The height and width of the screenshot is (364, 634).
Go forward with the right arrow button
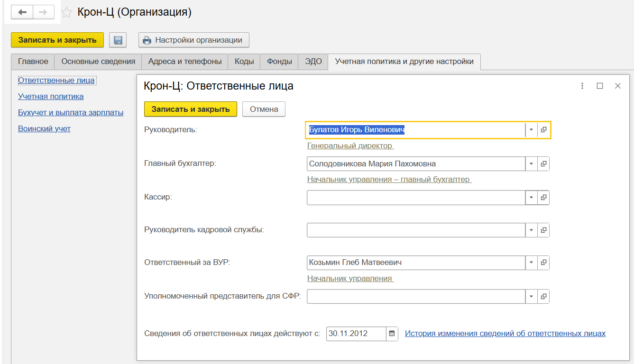tap(43, 12)
